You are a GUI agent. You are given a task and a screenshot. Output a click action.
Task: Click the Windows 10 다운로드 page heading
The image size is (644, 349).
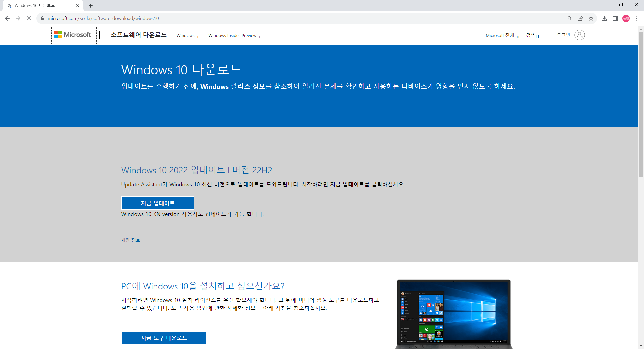click(181, 70)
